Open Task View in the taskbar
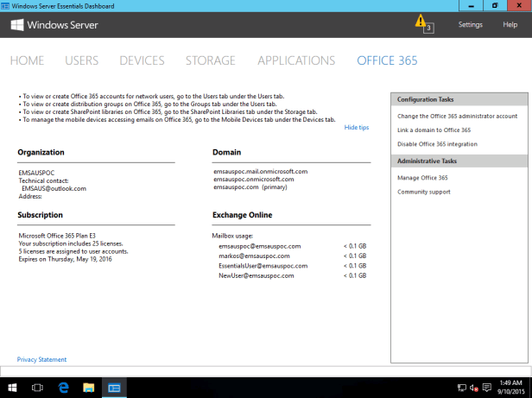532x398 pixels. [x=37, y=389]
